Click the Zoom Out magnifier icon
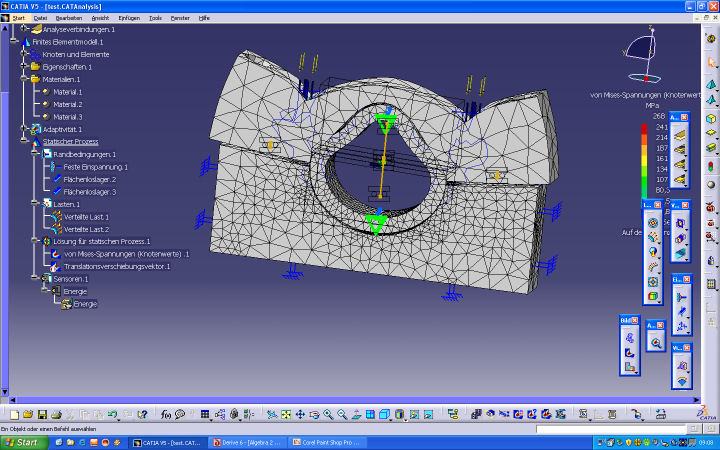The width and height of the screenshot is (720, 450). click(x=342, y=415)
